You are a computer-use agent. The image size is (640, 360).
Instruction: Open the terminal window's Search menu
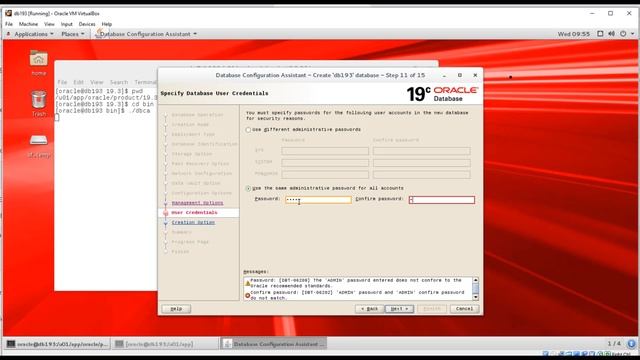[x=119, y=82]
